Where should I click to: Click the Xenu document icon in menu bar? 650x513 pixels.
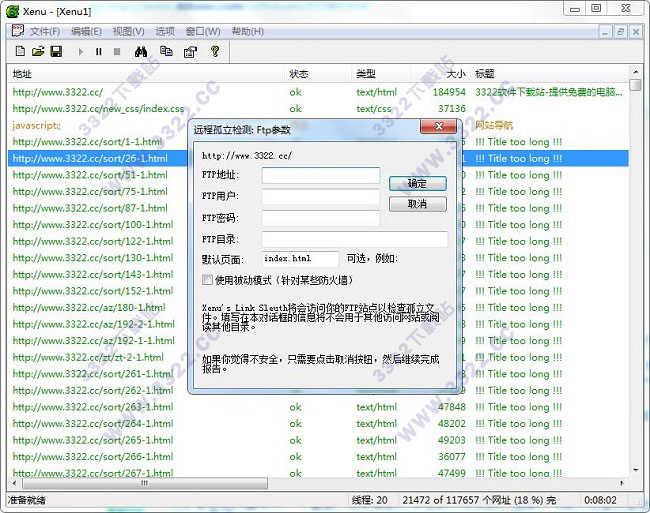pos(18,31)
